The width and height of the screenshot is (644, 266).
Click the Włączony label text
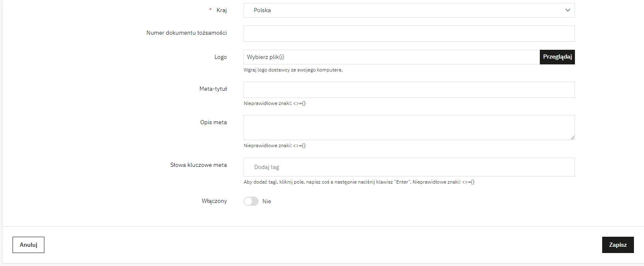[x=214, y=201]
